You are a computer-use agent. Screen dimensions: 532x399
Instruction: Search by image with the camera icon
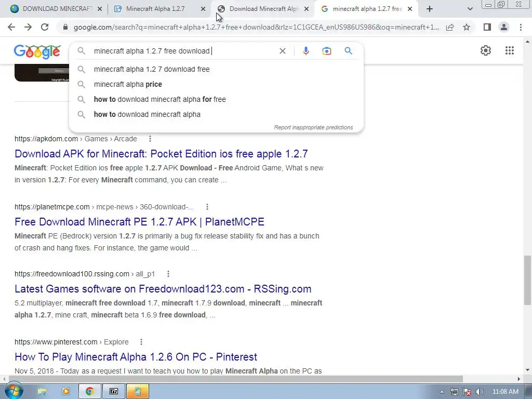(326, 51)
